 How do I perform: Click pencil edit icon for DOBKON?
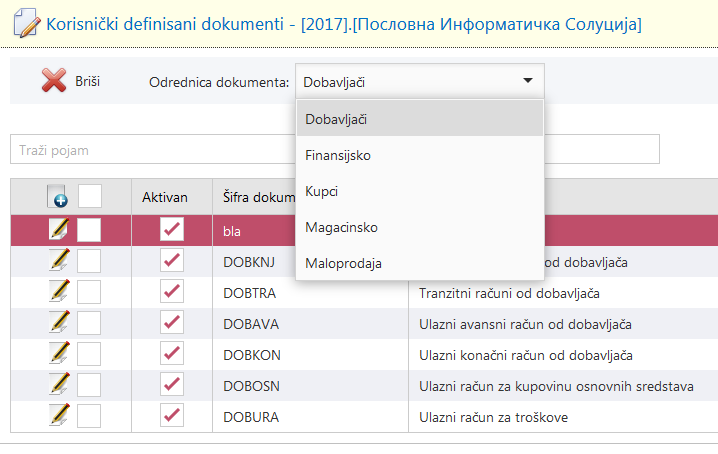tap(59, 354)
